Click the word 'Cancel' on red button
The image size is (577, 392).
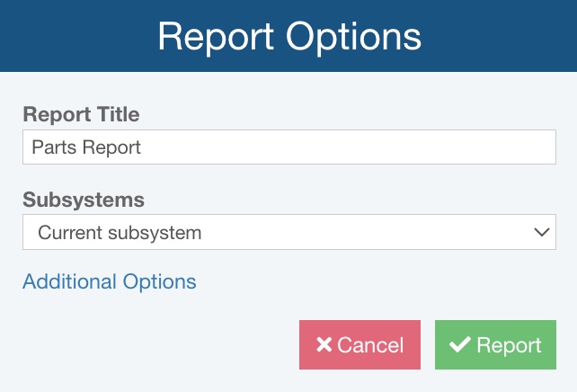point(370,345)
